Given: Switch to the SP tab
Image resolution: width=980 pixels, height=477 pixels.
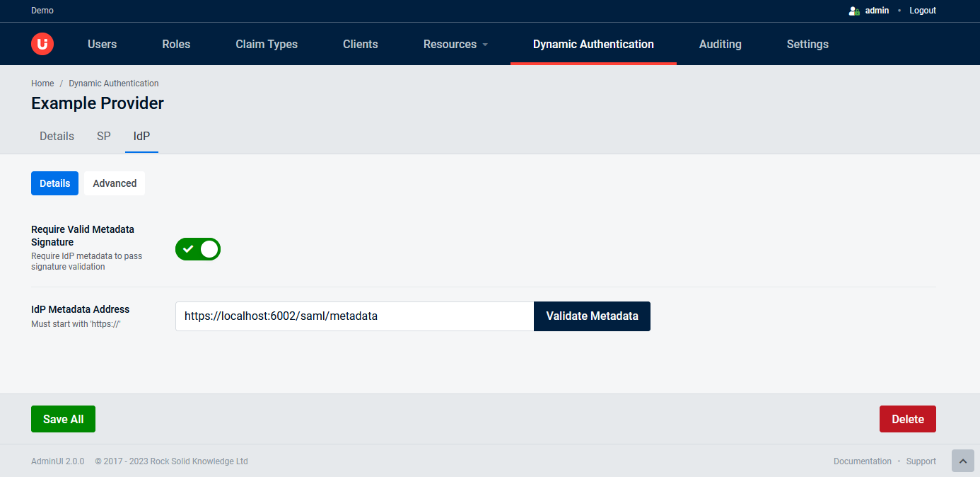Looking at the screenshot, I should pyautogui.click(x=103, y=136).
